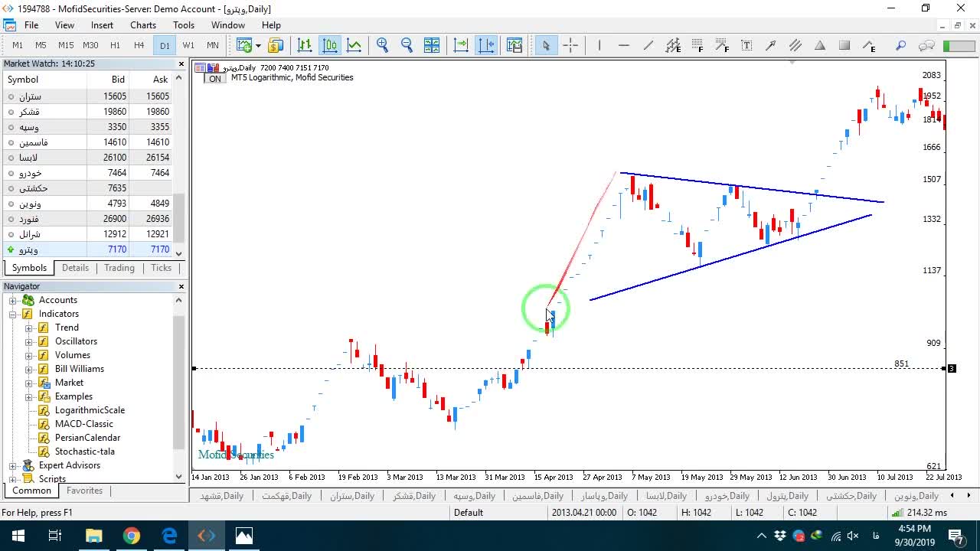This screenshot has width=980, height=551.
Task: Switch to M1 timeframe
Action: pos(18,45)
